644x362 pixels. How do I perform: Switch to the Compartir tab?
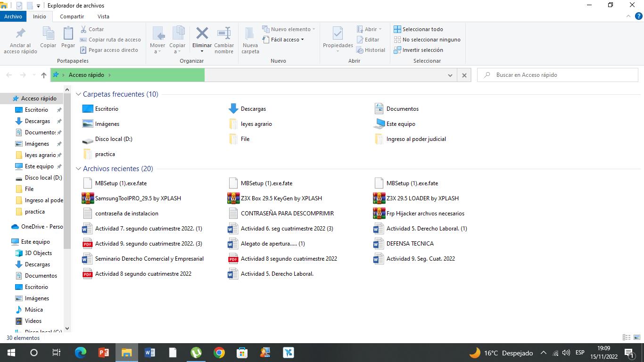click(x=72, y=16)
